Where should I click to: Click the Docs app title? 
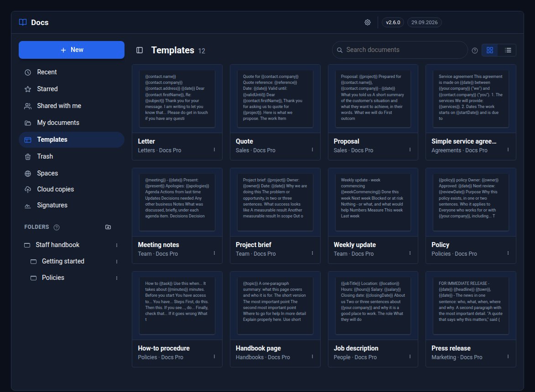pyautogui.click(x=40, y=22)
